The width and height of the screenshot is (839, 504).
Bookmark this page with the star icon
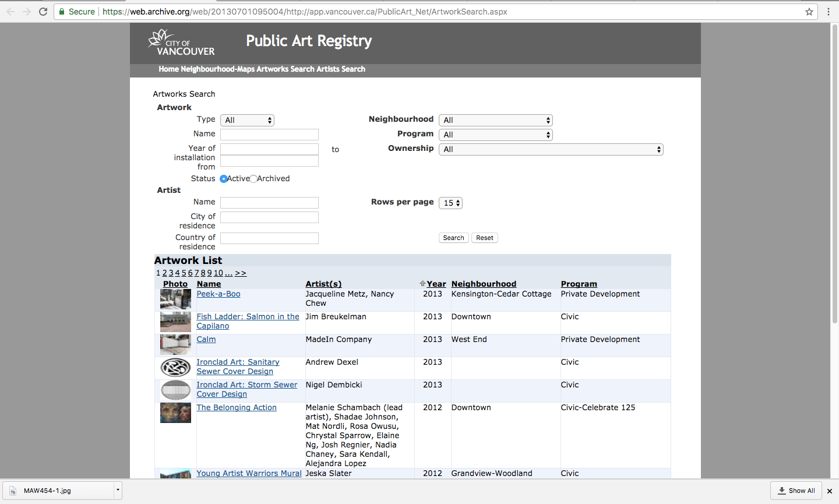[809, 12]
